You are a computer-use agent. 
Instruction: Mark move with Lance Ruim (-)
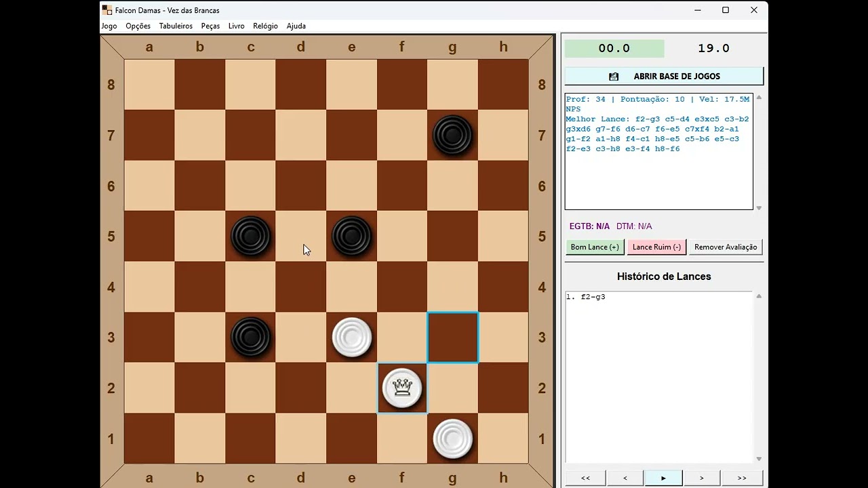click(656, 247)
